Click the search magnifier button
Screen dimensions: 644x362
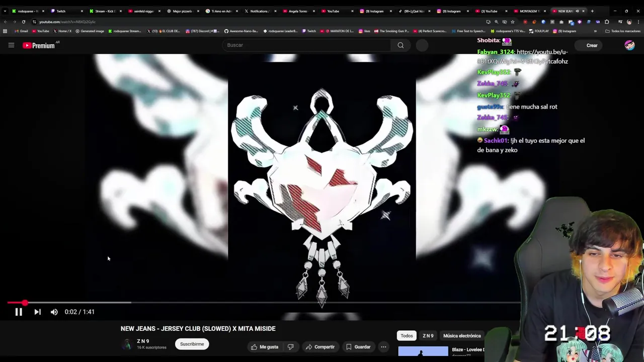tap(400, 45)
